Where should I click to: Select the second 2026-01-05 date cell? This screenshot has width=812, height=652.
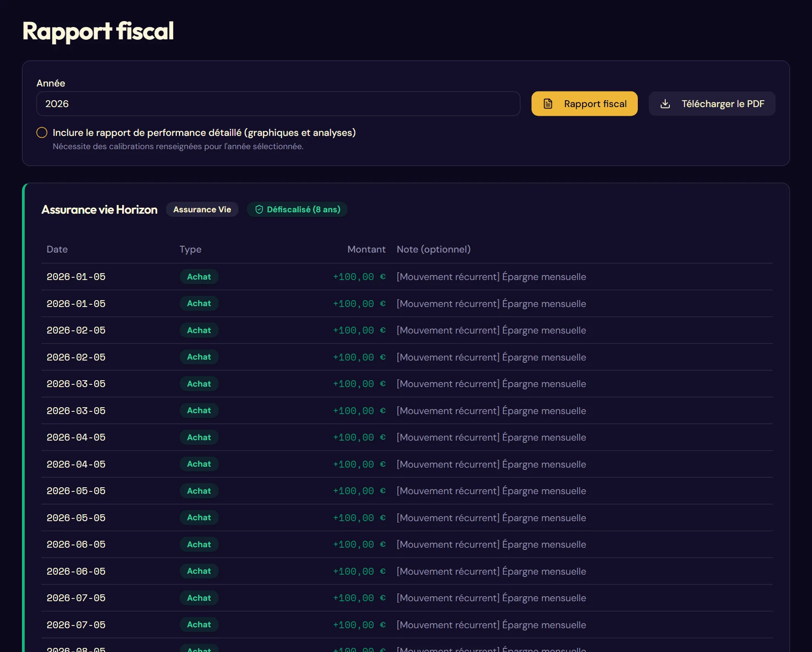[x=76, y=304]
